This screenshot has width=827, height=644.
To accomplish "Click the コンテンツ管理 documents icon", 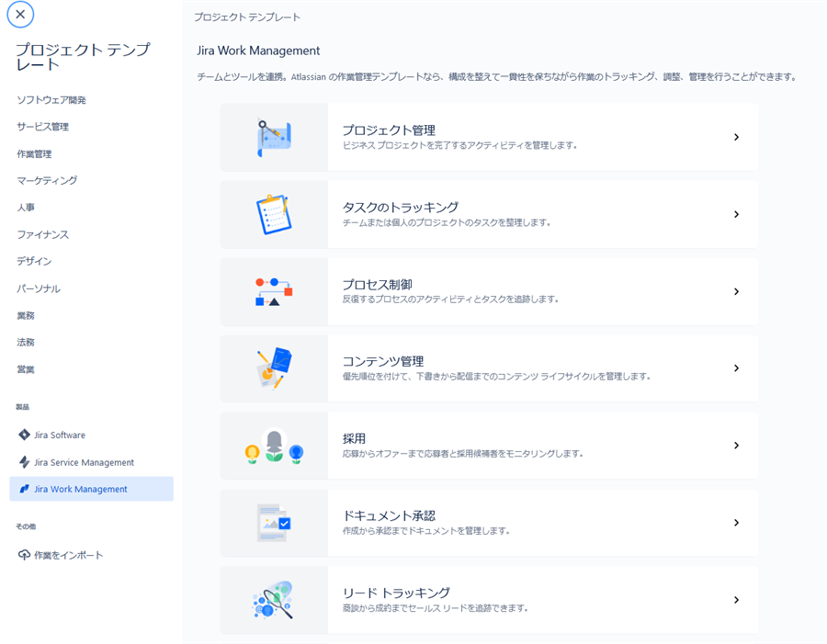I will point(274,368).
